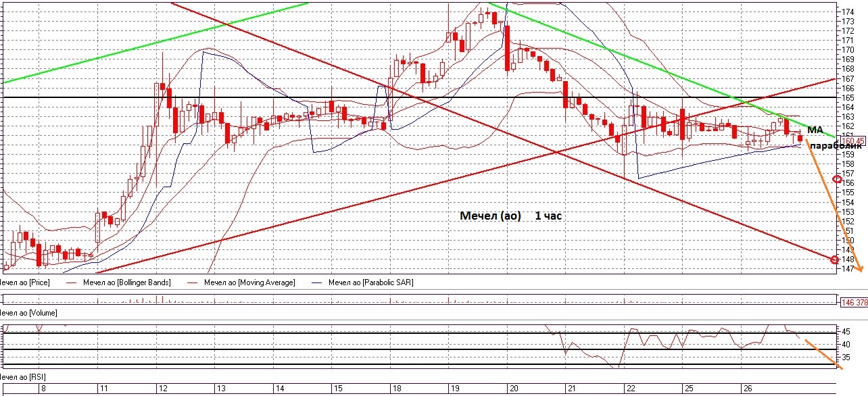Screen dimensions: 868x396
Task: Click the Мечел ао [Price] legend label
Action: point(26,282)
